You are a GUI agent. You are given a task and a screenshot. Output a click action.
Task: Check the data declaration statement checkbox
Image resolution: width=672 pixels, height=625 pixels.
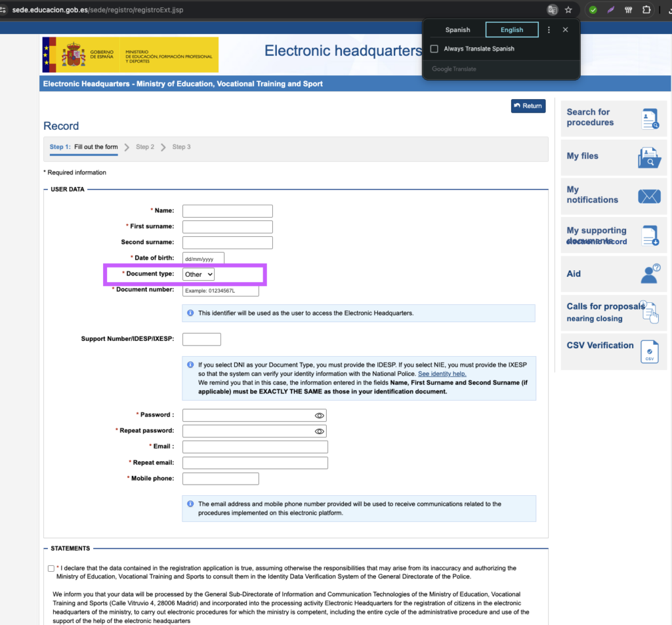click(51, 569)
